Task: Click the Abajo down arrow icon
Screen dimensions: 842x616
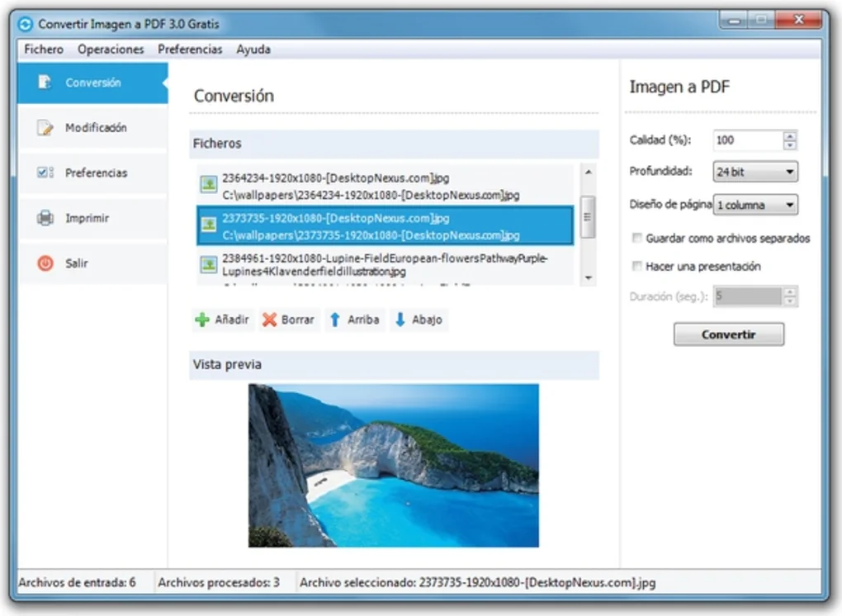Action: pos(399,319)
